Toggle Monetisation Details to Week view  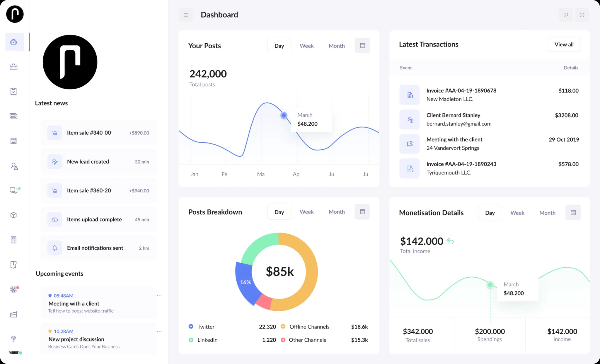[518, 212]
